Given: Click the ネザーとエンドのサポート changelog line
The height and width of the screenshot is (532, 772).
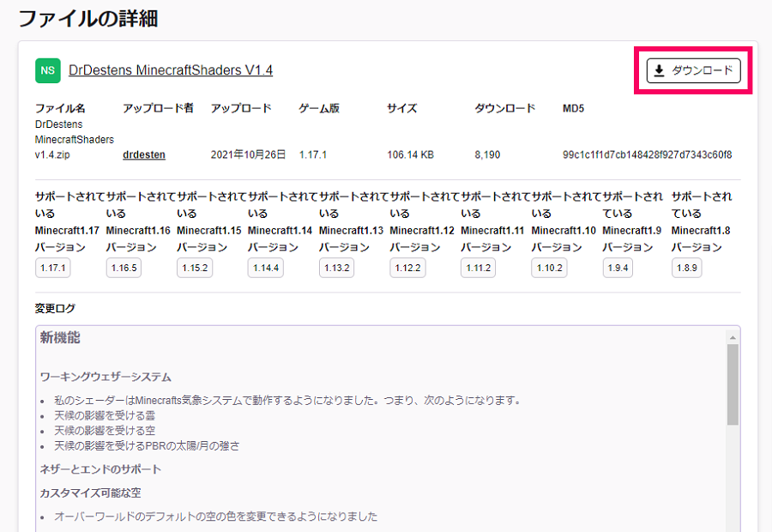Looking at the screenshot, I should point(100,469).
